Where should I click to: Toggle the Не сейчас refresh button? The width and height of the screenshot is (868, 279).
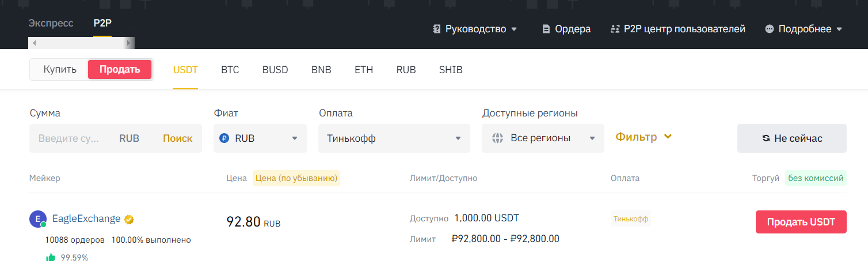pos(791,138)
